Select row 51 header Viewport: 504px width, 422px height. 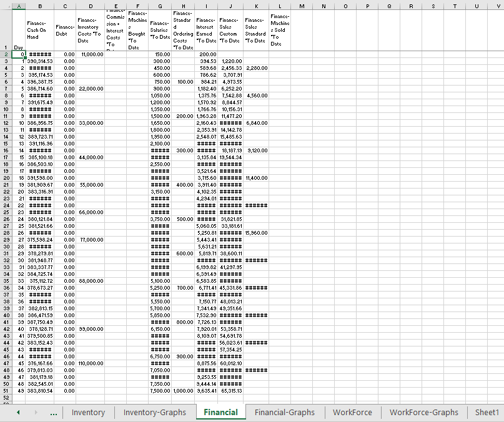pyautogui.click(x=6, y=391)
